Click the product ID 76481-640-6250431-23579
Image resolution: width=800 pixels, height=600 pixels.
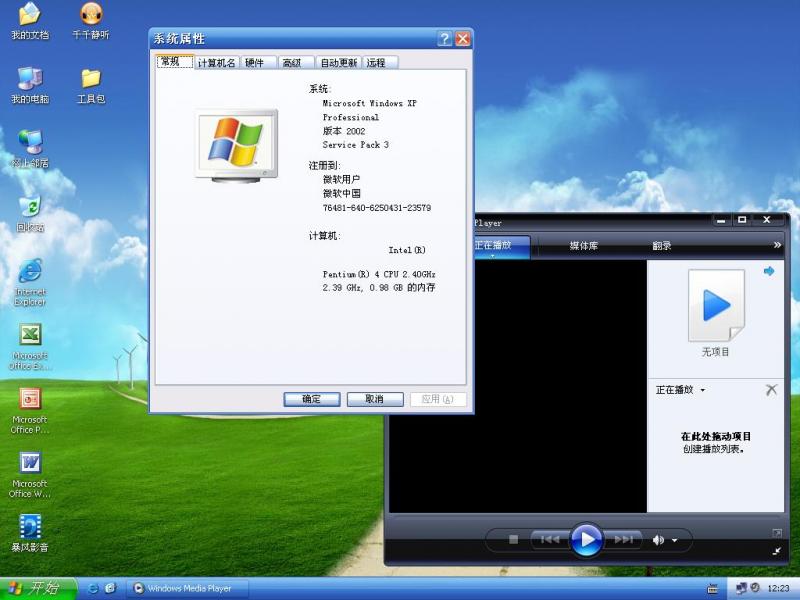click(x=377, y=208)
